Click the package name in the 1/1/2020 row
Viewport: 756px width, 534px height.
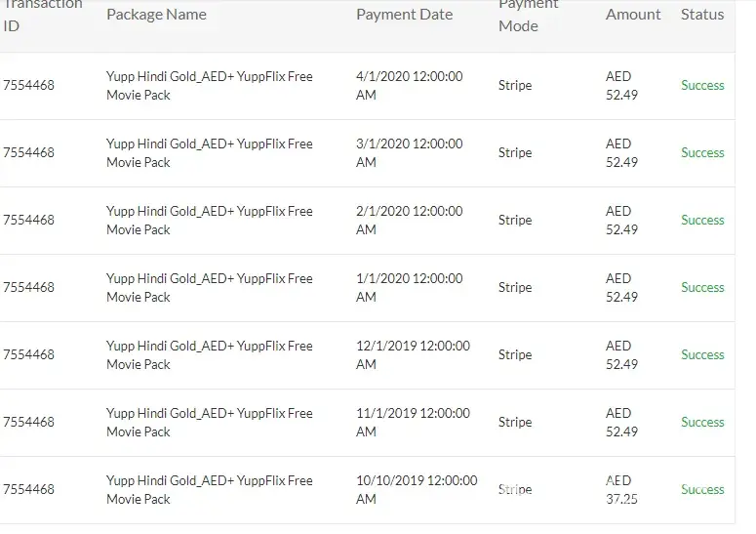(x=210, y=288)
